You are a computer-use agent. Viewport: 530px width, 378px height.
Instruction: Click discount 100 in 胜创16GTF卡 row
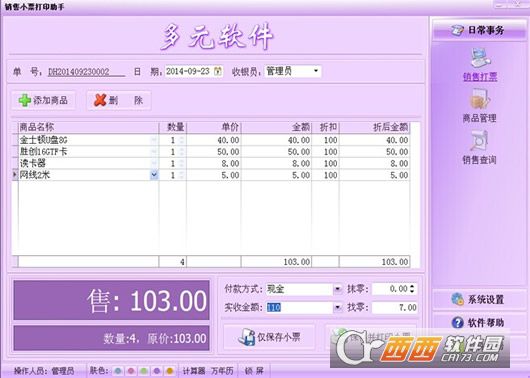325,151
